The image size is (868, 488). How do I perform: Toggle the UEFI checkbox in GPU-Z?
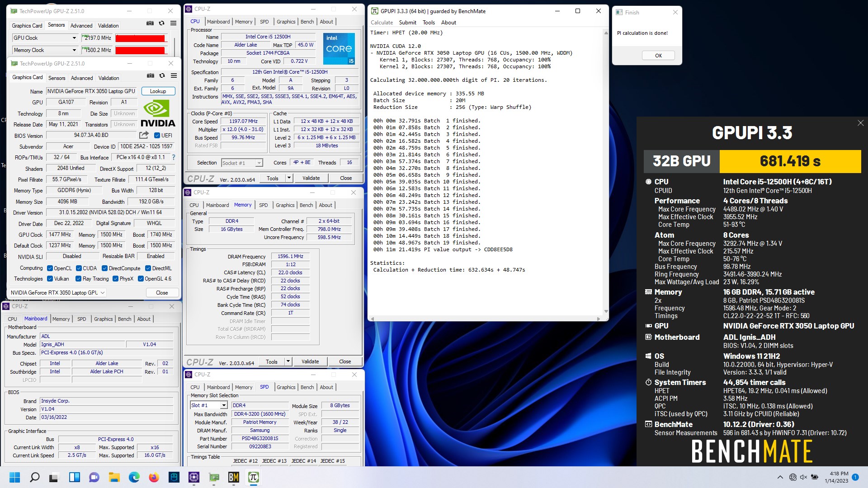coord(157,135)
